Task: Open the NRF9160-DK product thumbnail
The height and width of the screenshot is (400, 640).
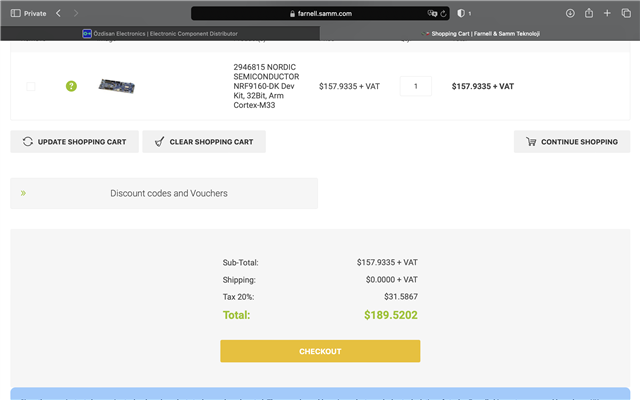Action: point(117,86)
